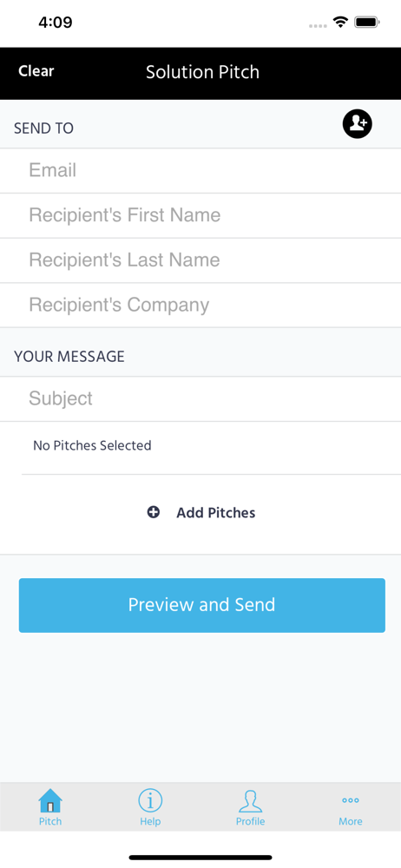Tap the add contact icon
The width and height of the screenshot is (401, 868).
[358, 124]
